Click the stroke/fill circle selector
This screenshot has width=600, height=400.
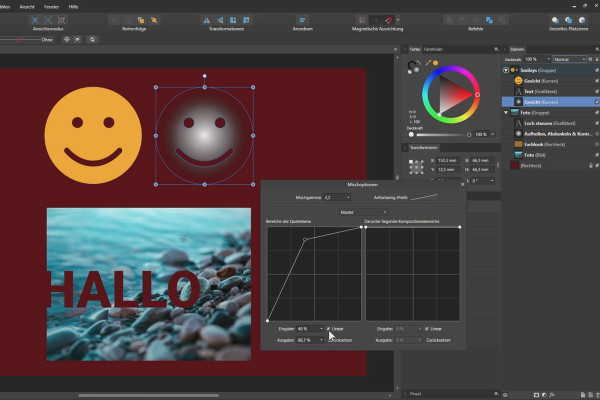tap(413, 66)
